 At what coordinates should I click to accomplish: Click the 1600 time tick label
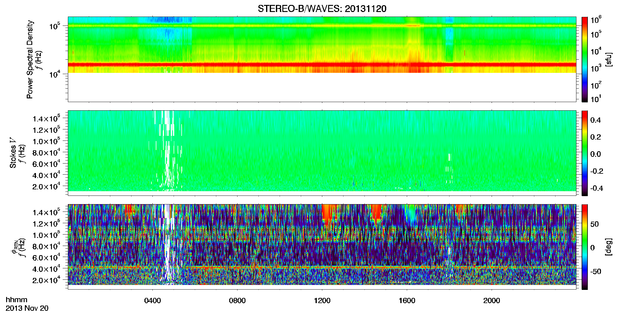[407, 301]
